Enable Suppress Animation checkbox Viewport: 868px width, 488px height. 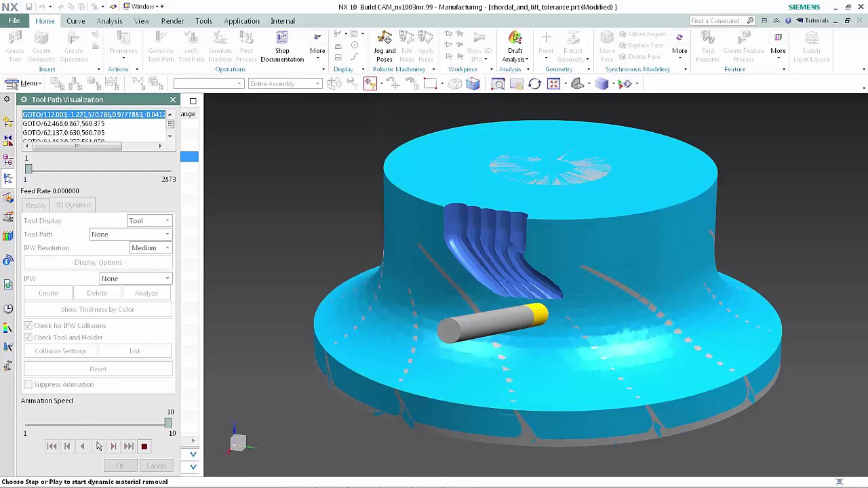point(28,384)
